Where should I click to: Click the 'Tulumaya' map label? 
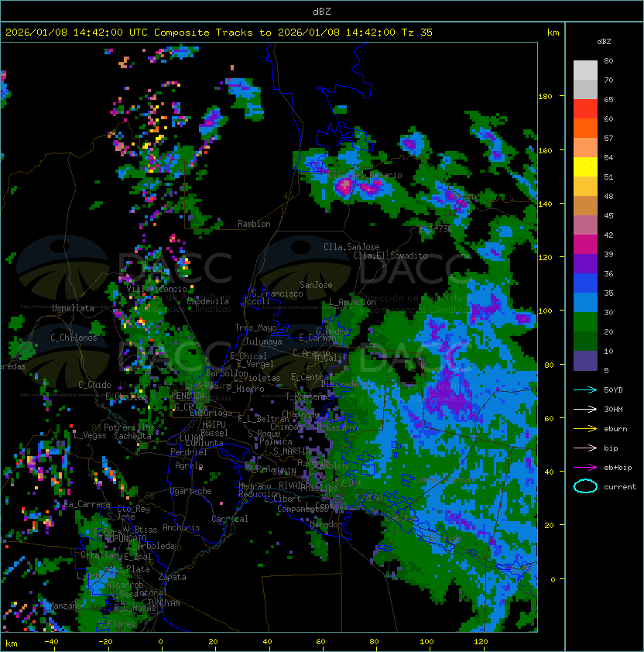(264, 341)
